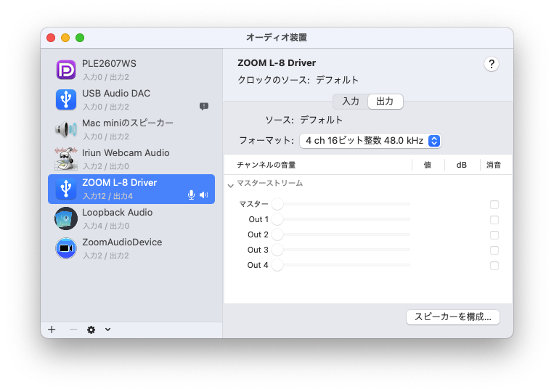Open help with the question mark button
Screen dimensions: 554x392
click(x=492, y=65)
